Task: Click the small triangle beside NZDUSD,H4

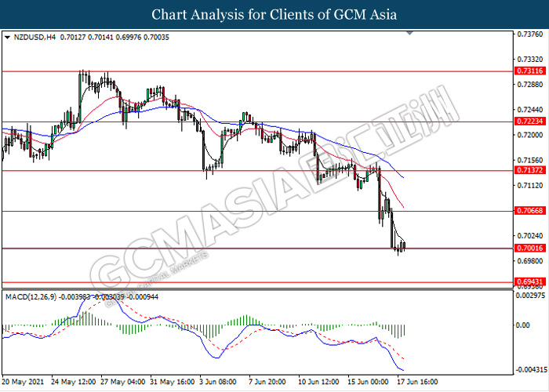Action: pyautogui.click(x=7, y=38)
